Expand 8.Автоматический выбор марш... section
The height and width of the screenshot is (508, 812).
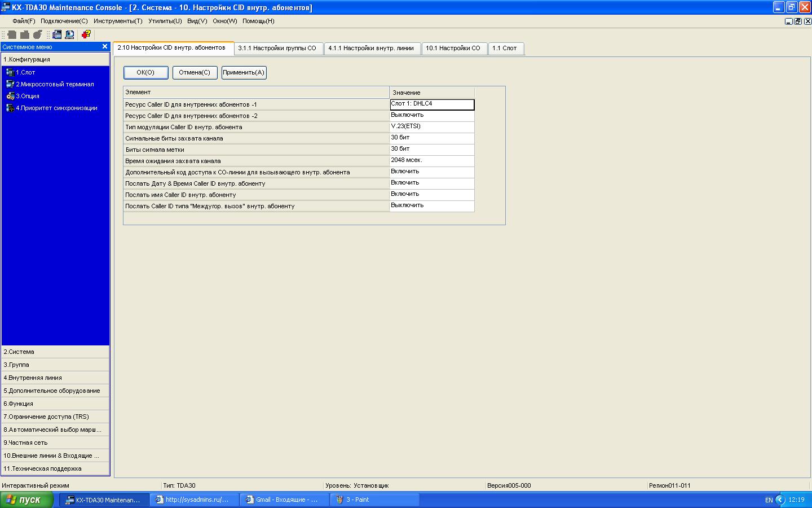click(55, 430)
